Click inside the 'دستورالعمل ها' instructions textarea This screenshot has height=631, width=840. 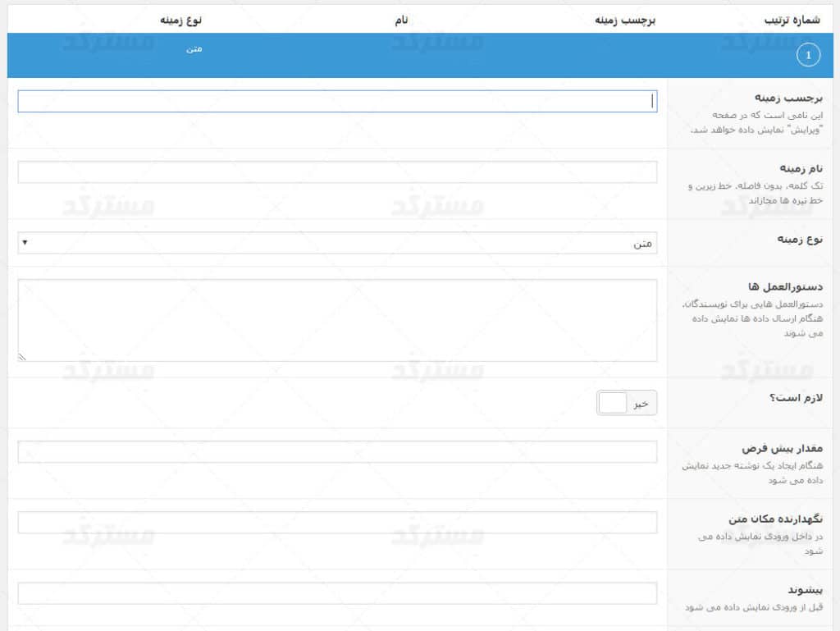(337, 320)
